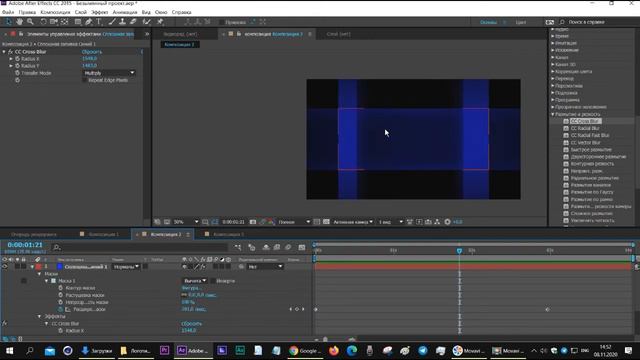
Task: Select CC Radial Blur in effects list
Action: (x=584, y=128)
